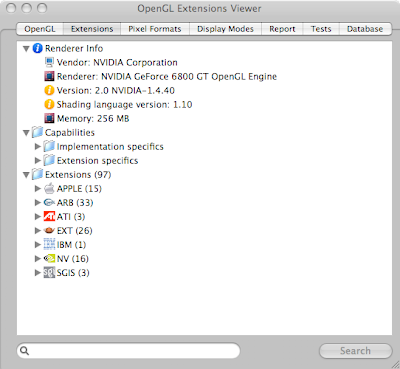This screenshot has height=369, width=400.
Task: Click the Implementation specifics folder icon
Action: (x=49, y=146)
